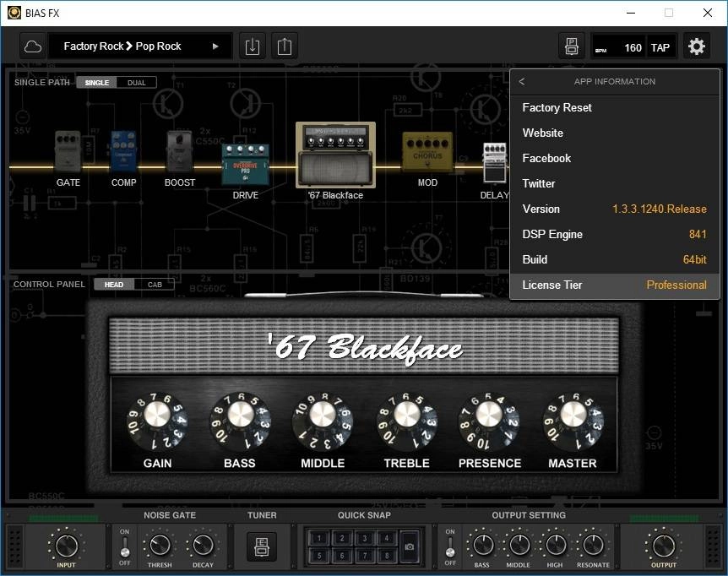Click the '67 Blackface amp logo plate

point(365,347)
